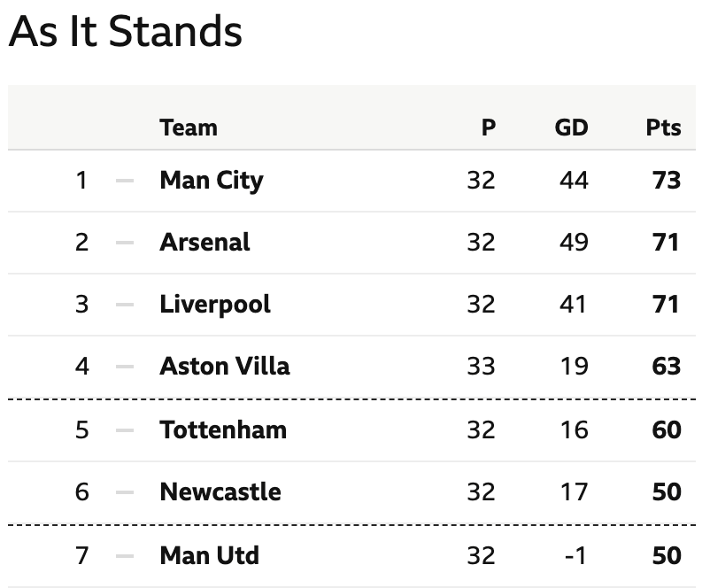This screenshot has height=588, width=710.
Task: Click Newcastle's no-movement dash icon
Action: tap(125, 492)
